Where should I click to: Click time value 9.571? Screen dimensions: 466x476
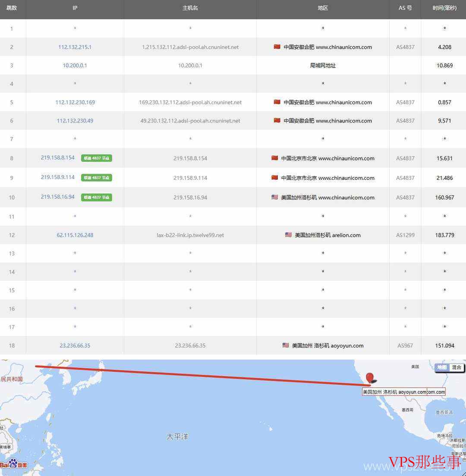coord(444,121)
